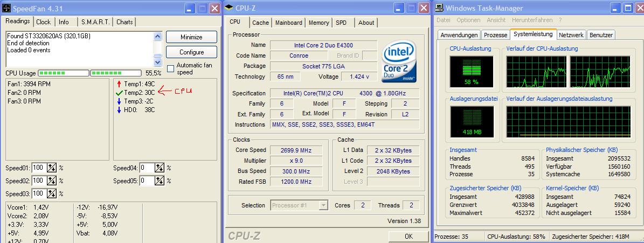Viewport: 644px width, 243px height.
Task: Open the SPD tab in CPU-Z
Action: 341,23
